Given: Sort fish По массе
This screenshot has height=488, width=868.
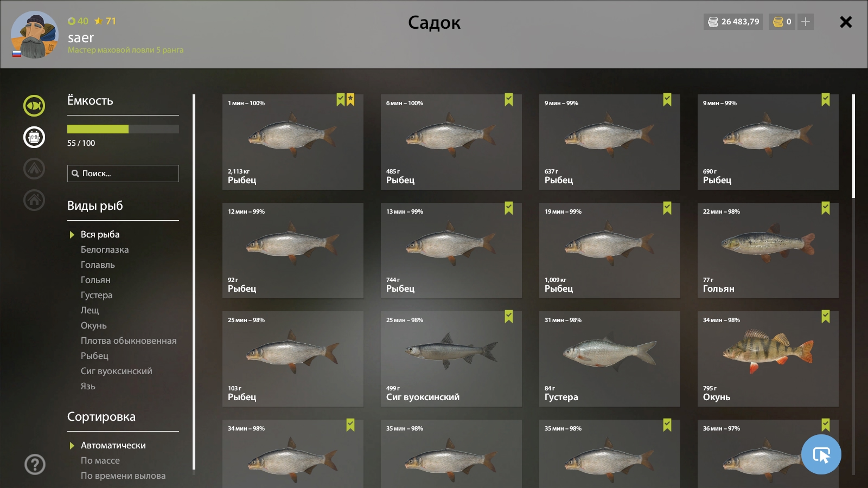Looking at the screenshot, I should coord(100,460).
